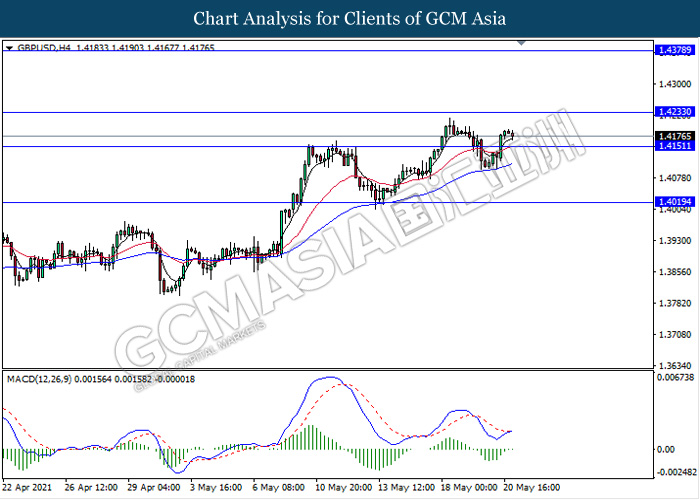Click the 6 May 08:00 time label
700x500 pixels.
coord(279,488)
